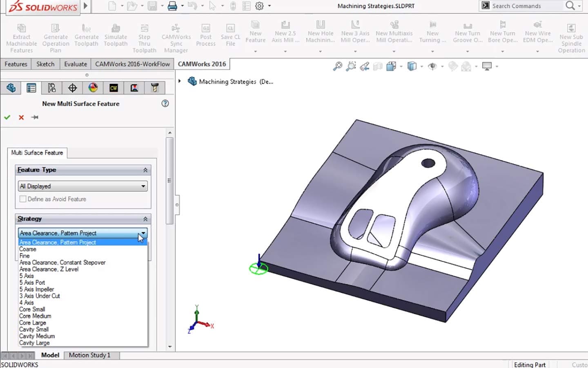588x368 pixels.
Task: Click New Hole Machining operation
Action: 321,32
